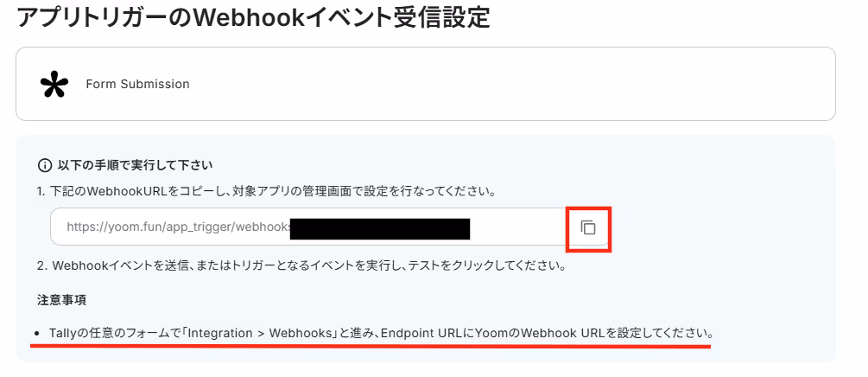Click the 以下の手順で実行して下さい heading text

[x=135, y=165]
